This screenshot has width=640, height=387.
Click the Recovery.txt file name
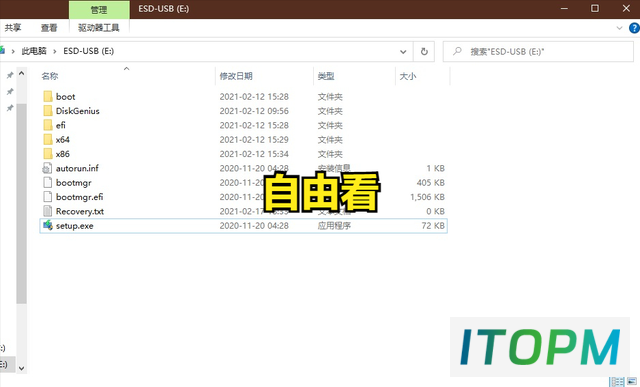click(80, 211)
